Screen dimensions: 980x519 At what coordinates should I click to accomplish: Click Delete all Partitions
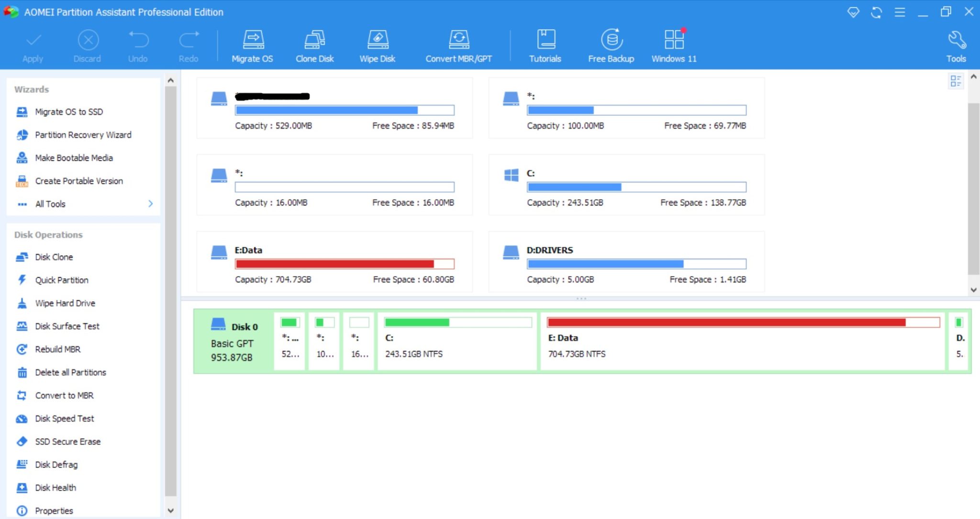70,372
